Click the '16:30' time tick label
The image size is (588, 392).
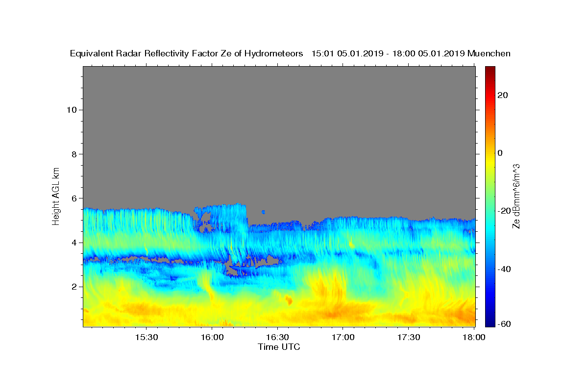[x=277, y=337]
